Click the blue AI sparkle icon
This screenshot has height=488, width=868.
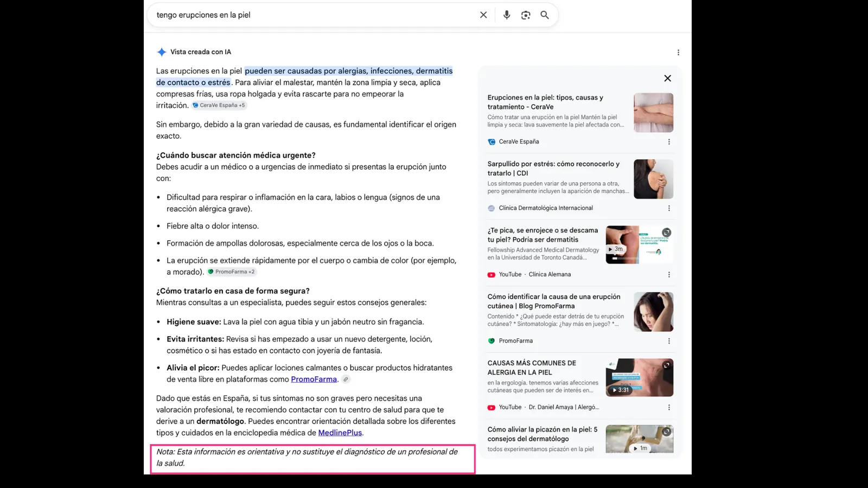pos(162,52)
